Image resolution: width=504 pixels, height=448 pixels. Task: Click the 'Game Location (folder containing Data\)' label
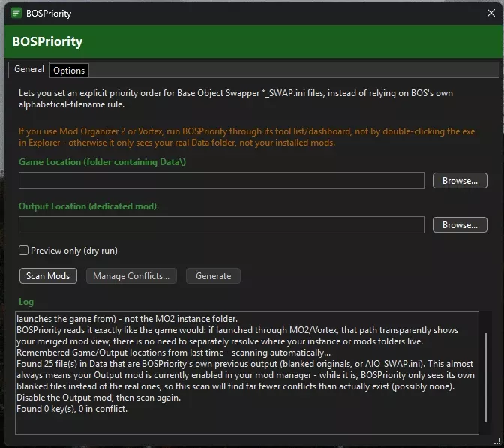[x=102, y=162]
